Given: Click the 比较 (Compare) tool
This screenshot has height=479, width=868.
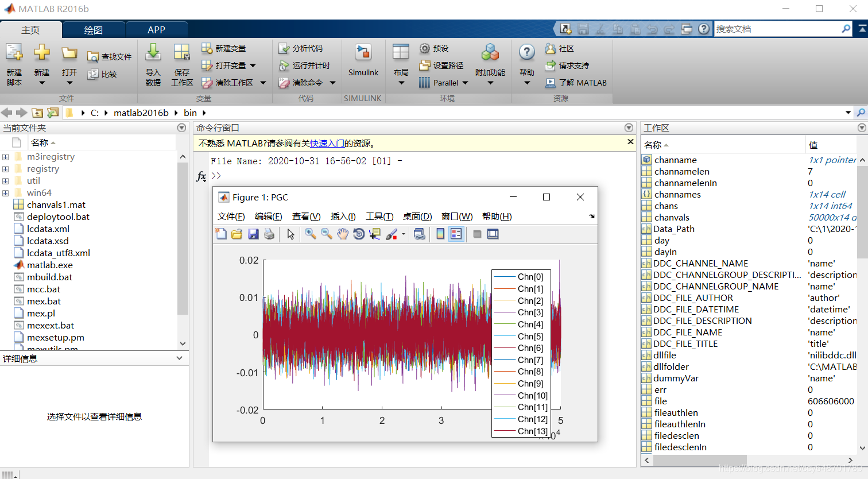Looking at the screenshot, I should tap(102, 74).
